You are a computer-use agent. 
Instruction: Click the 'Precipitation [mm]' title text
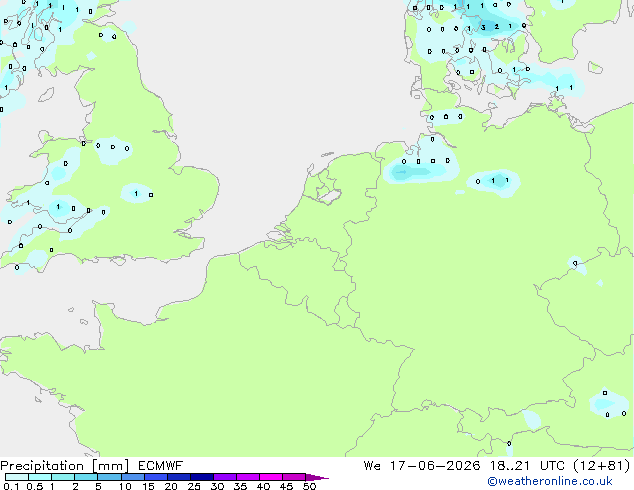coord(65,466)
